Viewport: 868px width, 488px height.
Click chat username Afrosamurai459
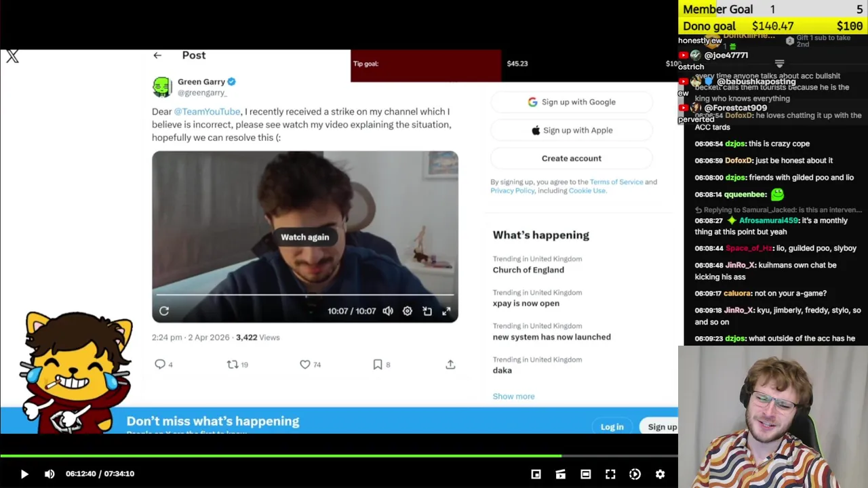[769, 221]
